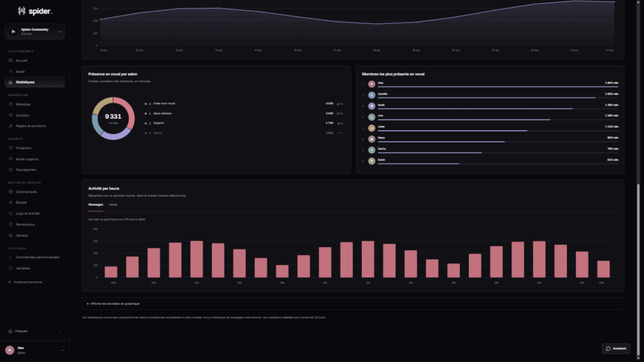This screenshot has width=644, height=362.
Task: Click the Variables braces icon
Action: (x=11, y=268)
